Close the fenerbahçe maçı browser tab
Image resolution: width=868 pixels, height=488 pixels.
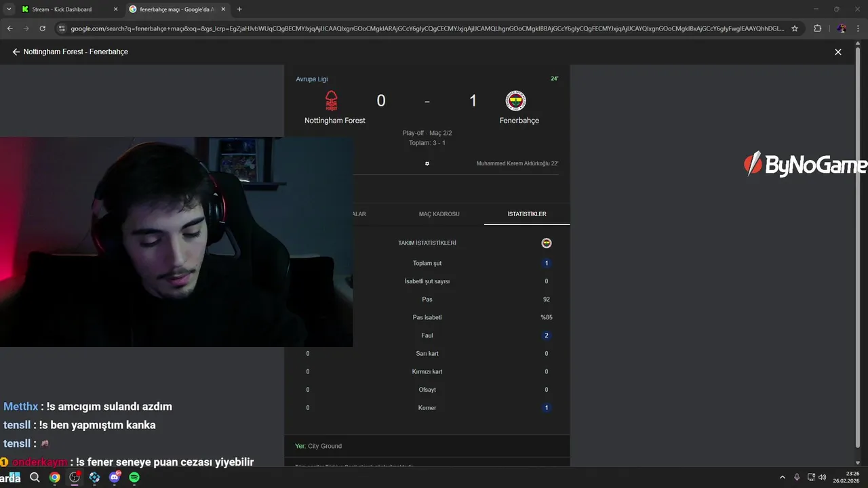coord(223,9)
